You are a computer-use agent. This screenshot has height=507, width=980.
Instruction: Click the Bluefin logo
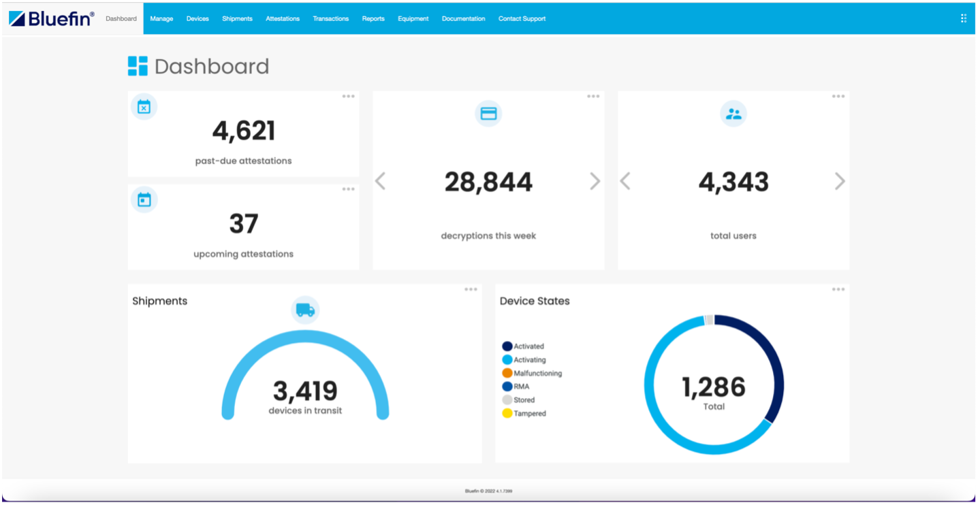52,18
